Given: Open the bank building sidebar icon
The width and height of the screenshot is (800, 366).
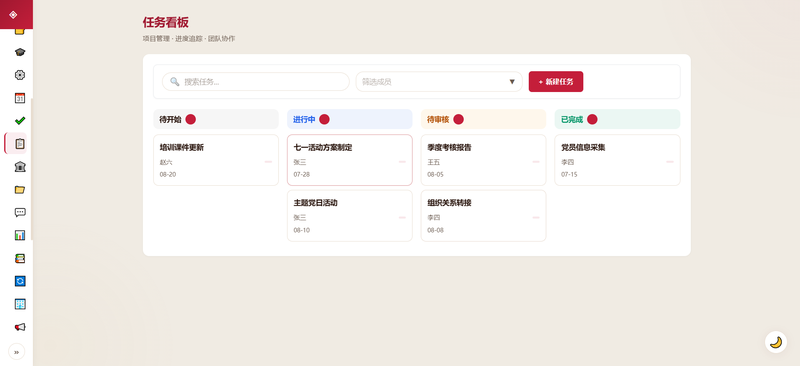Looking at the screenshot, I should pos(20,166).
